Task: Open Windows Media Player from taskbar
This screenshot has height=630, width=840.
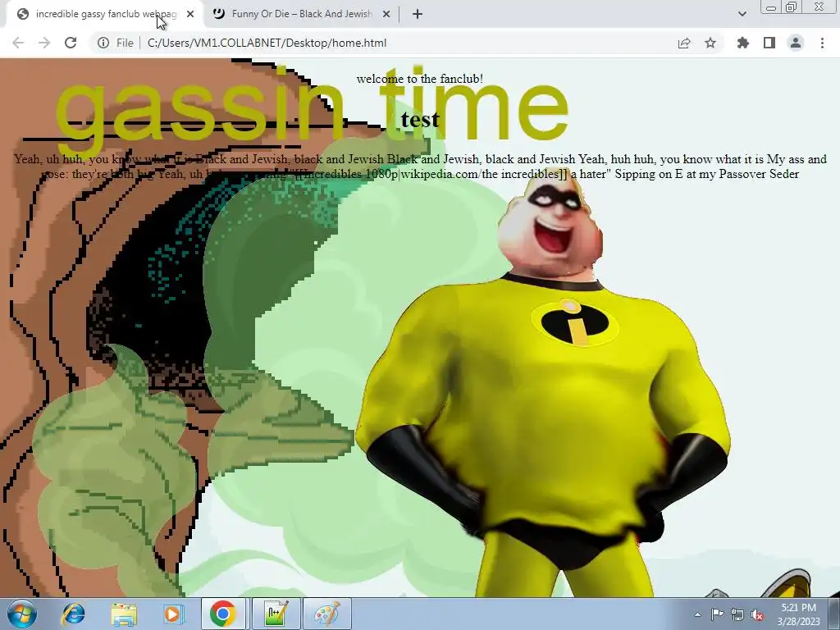Action: [x=173, y=614]
